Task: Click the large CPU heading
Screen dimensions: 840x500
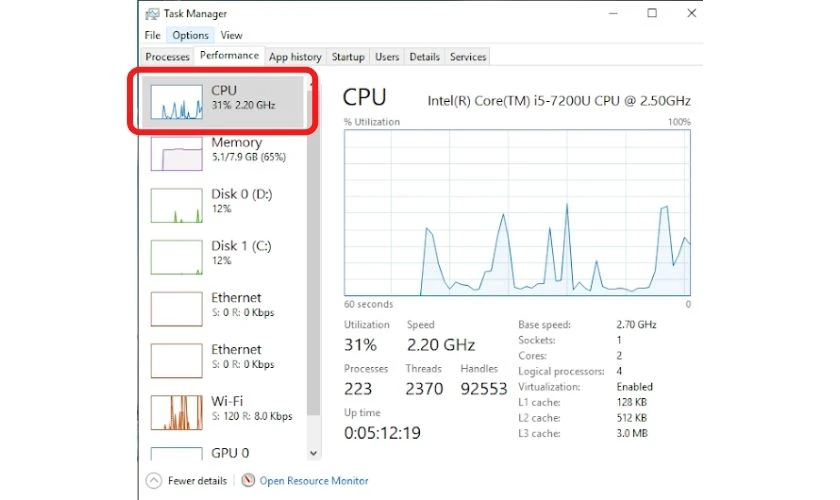Action: [x=364, y=98]
